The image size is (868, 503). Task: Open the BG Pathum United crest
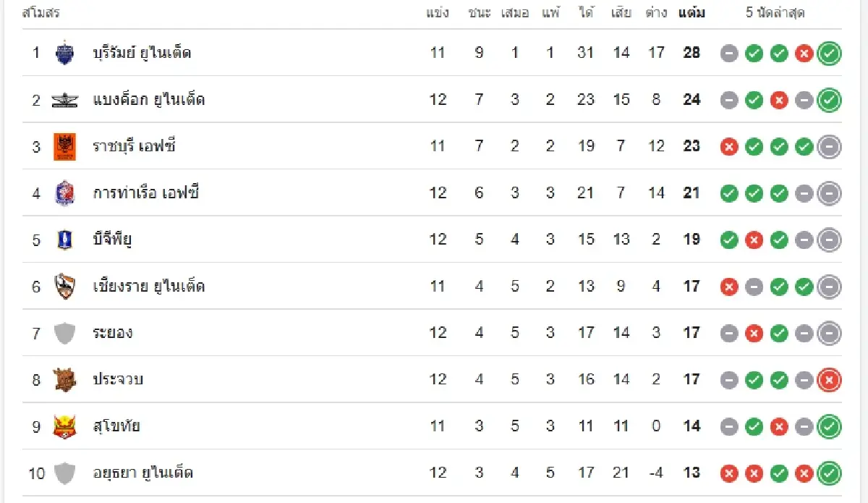64,240
